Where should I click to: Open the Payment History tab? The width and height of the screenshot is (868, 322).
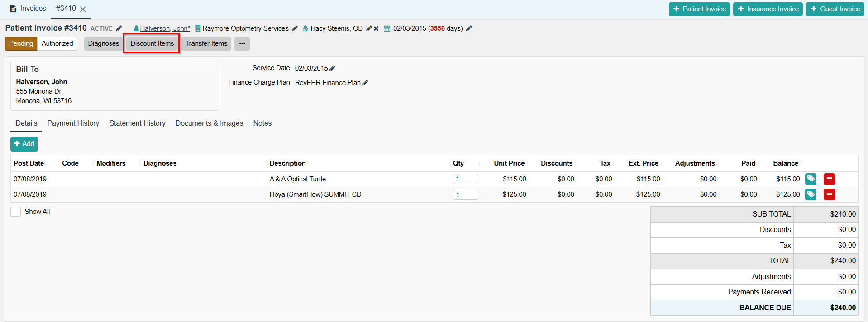click(x=73, y=123)
